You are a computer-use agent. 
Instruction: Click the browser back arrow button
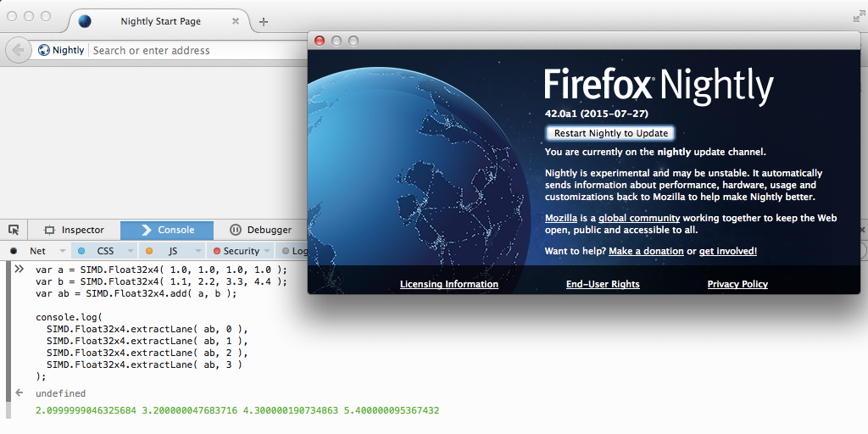click(x=17, y=50)
